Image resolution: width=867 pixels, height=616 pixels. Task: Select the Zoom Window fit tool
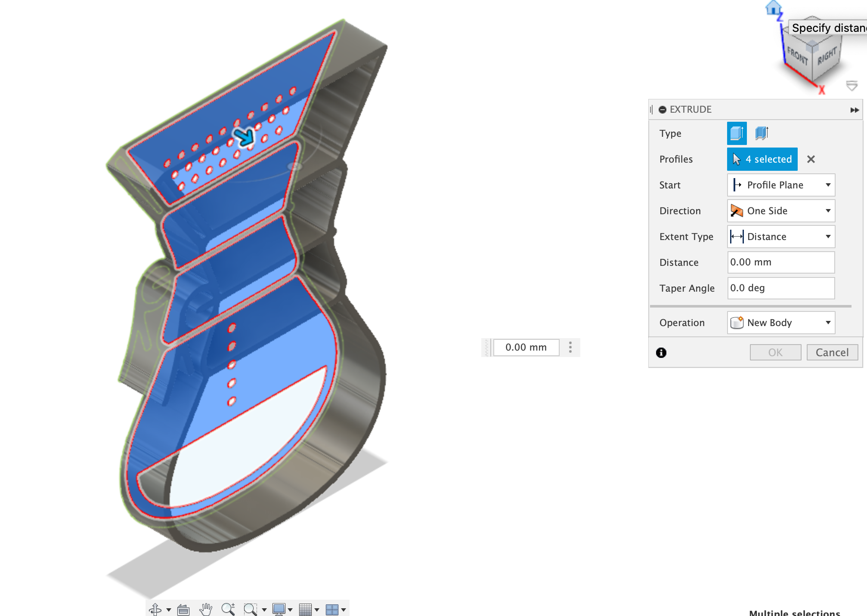(250, 609)
